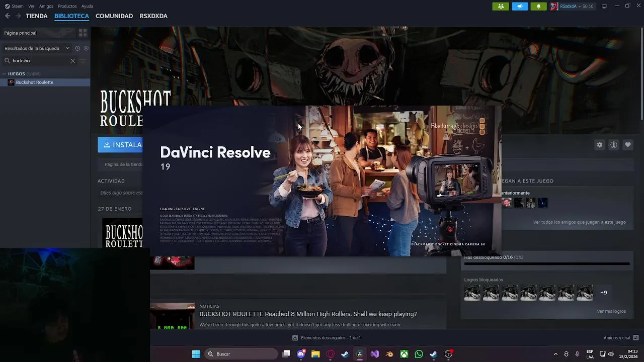Viewport: 644px width, 362px height.
Task: Open File Explorer from the taskbar
Action: (315, 354)
